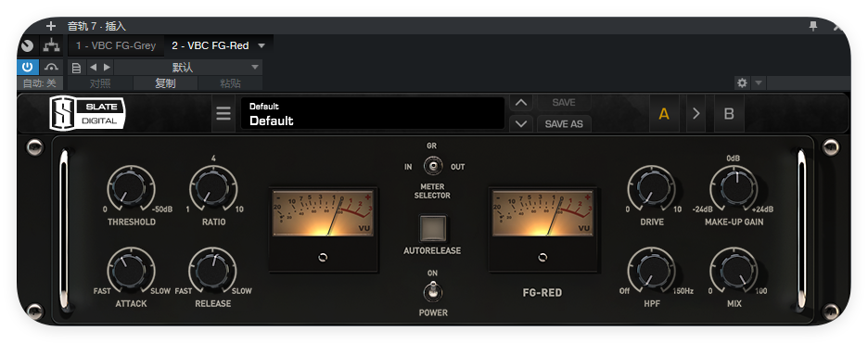Click the MAKE-UP GAIN knob
This screenshot has width=868, height=343.
[734, 188]
